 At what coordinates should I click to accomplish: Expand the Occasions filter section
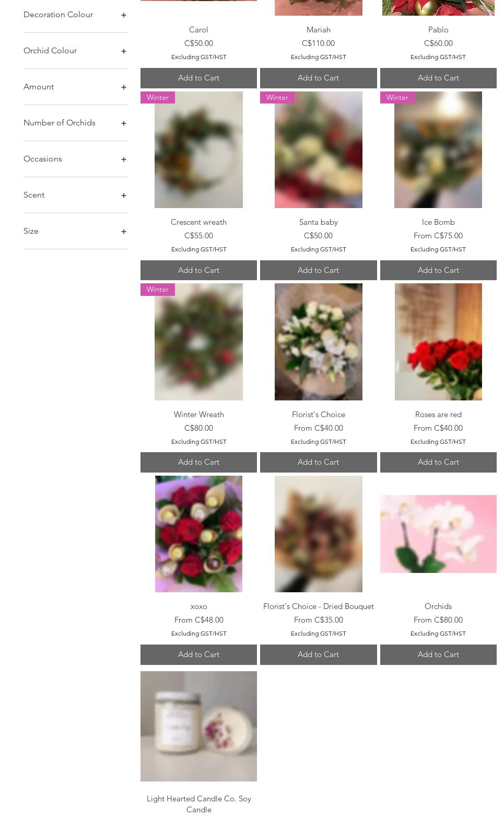(75, 159)
